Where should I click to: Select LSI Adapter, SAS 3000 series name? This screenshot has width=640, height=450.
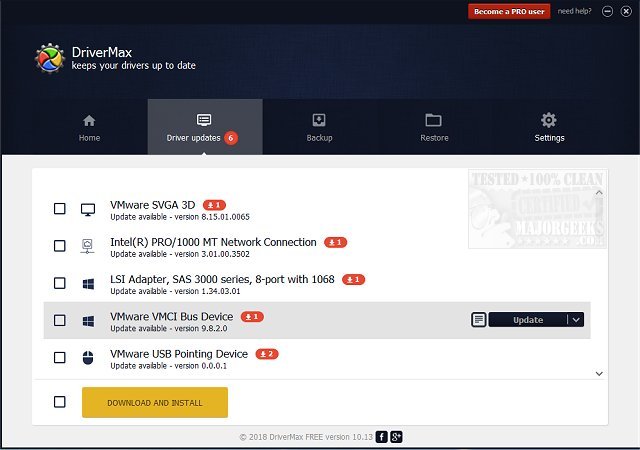pyautogui.click(x=222, y=280)
